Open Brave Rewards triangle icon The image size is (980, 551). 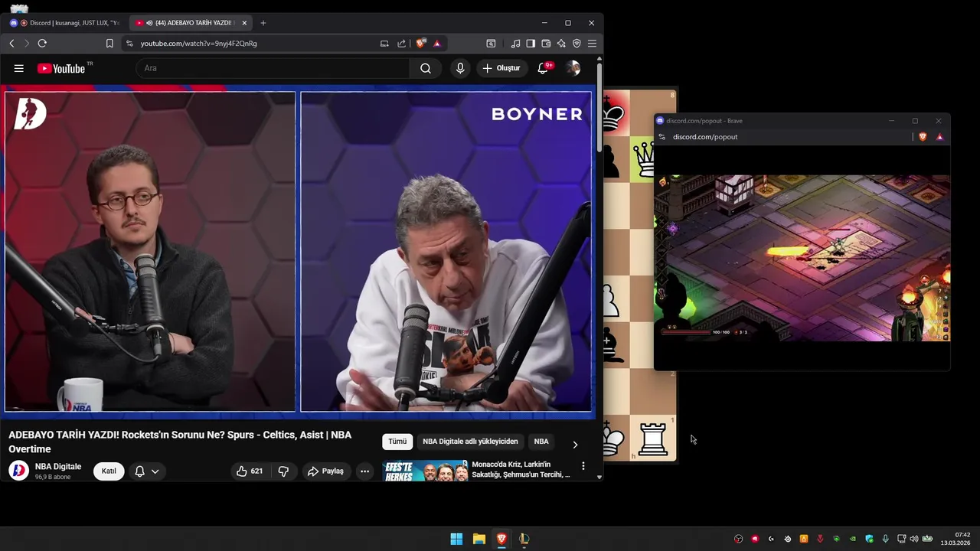437,44
